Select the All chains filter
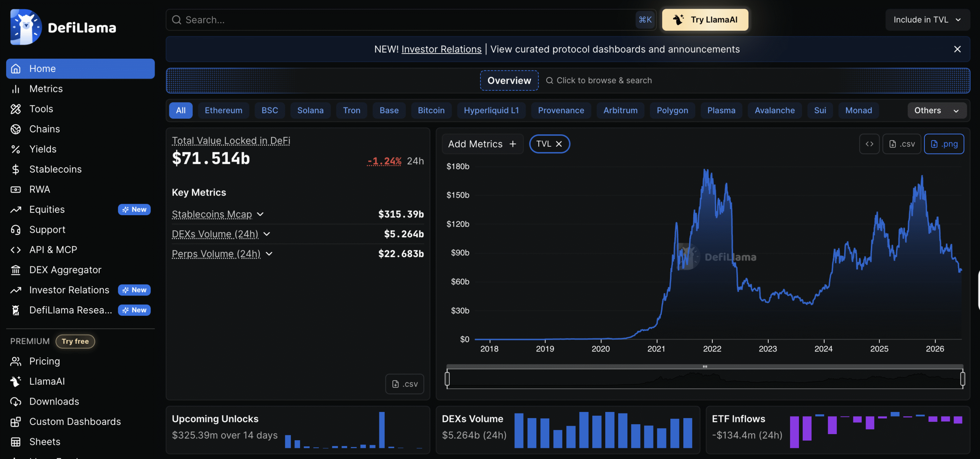 click(x=181, y=111)
